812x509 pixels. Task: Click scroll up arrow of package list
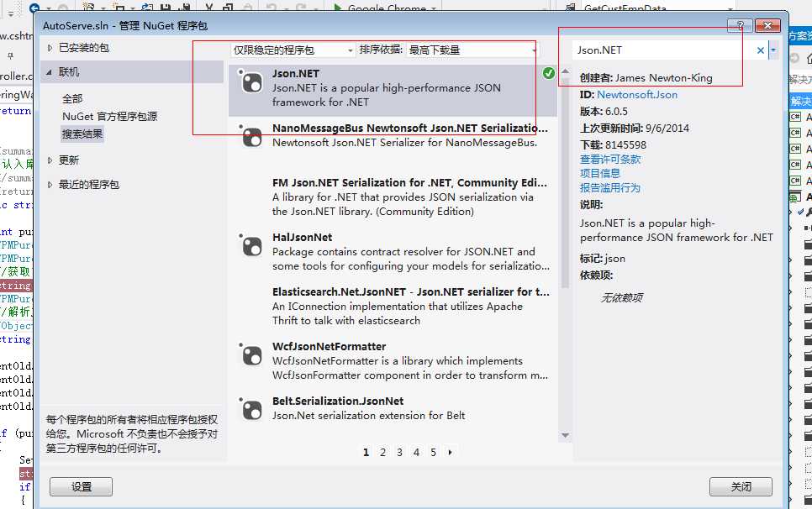click(565, 71)
